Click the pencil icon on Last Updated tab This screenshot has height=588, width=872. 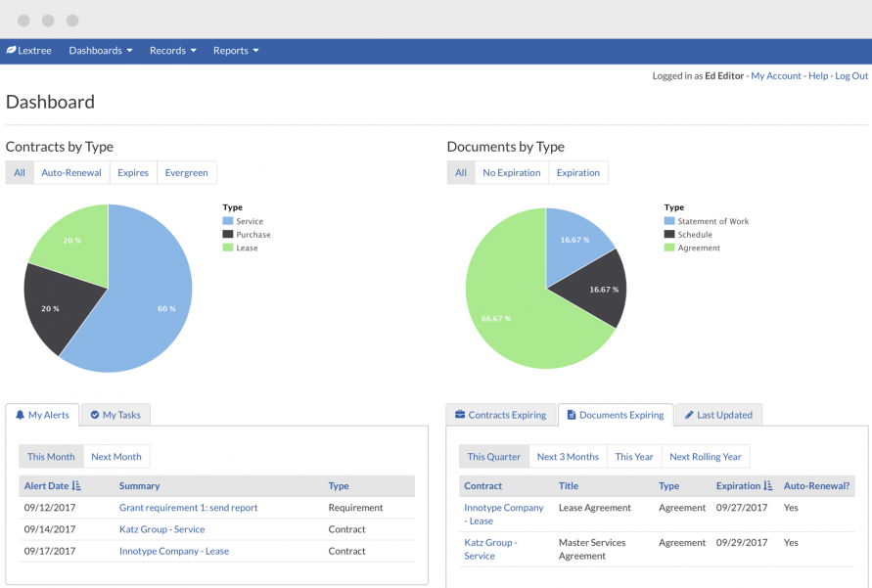689,415
